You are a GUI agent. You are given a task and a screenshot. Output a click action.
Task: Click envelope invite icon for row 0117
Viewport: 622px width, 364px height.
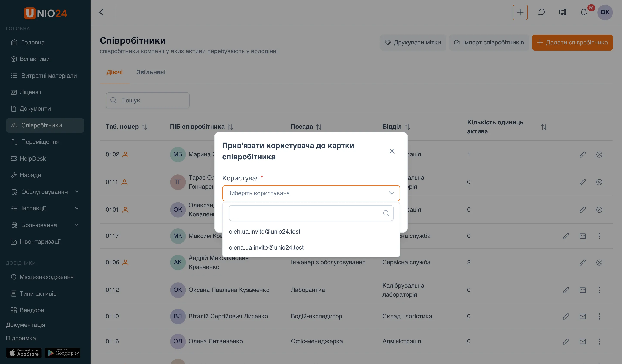[x=582, y=236]
